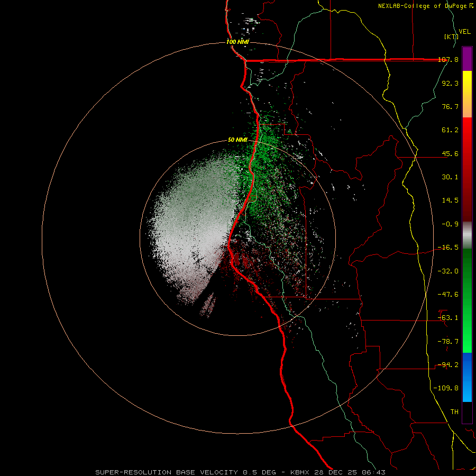Click the -16.5 legend value
Screen dimensions: 476x476
(x=448, y=248)
